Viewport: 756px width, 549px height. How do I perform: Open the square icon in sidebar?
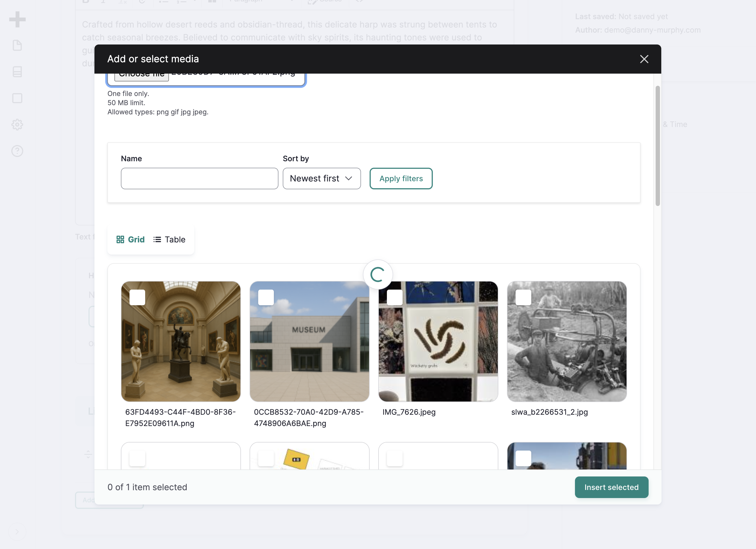click(17, 98)
